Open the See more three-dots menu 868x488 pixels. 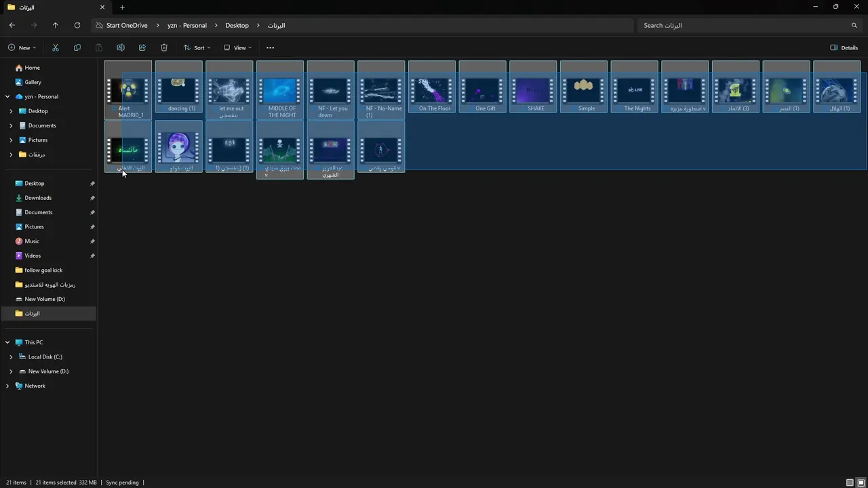coord(271,47)
